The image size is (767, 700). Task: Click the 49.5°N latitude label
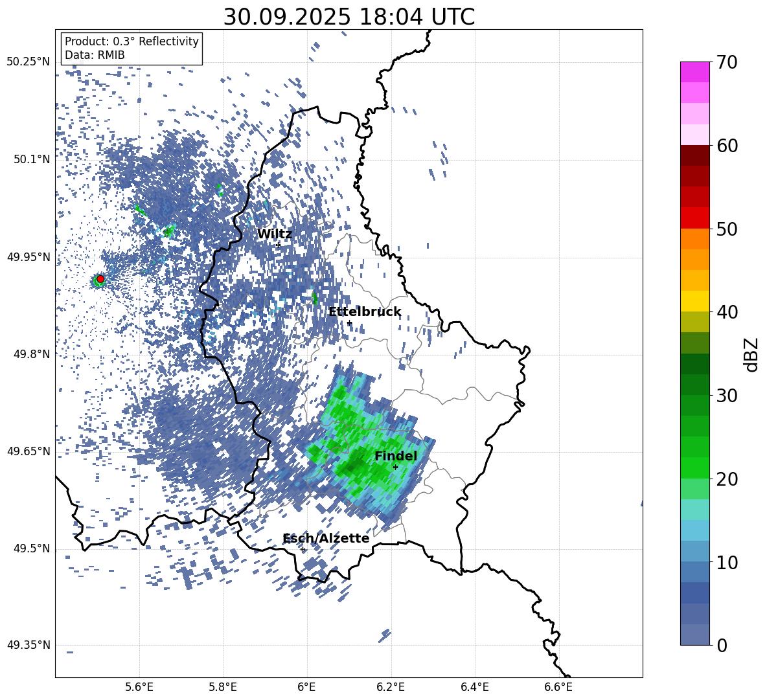coord(32,548)
